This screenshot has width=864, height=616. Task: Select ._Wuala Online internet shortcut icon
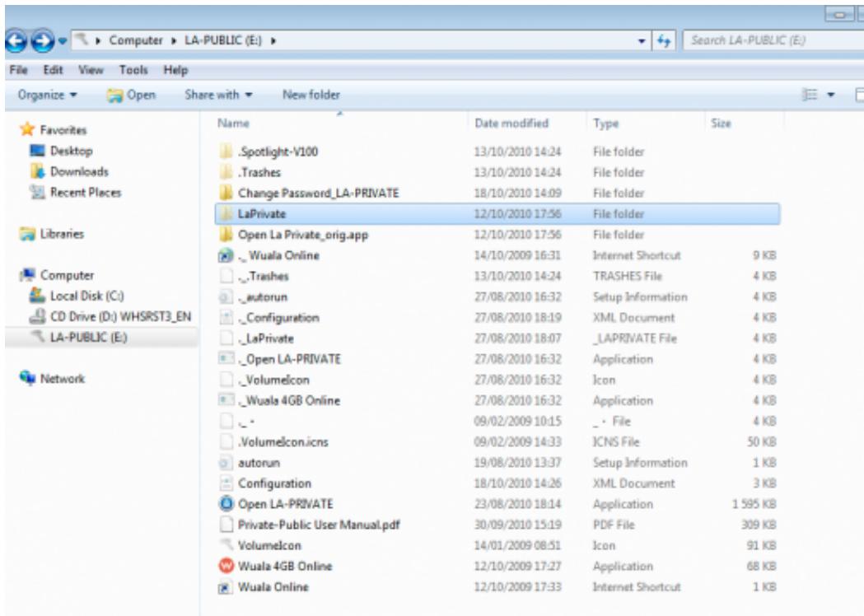(226, 255)
